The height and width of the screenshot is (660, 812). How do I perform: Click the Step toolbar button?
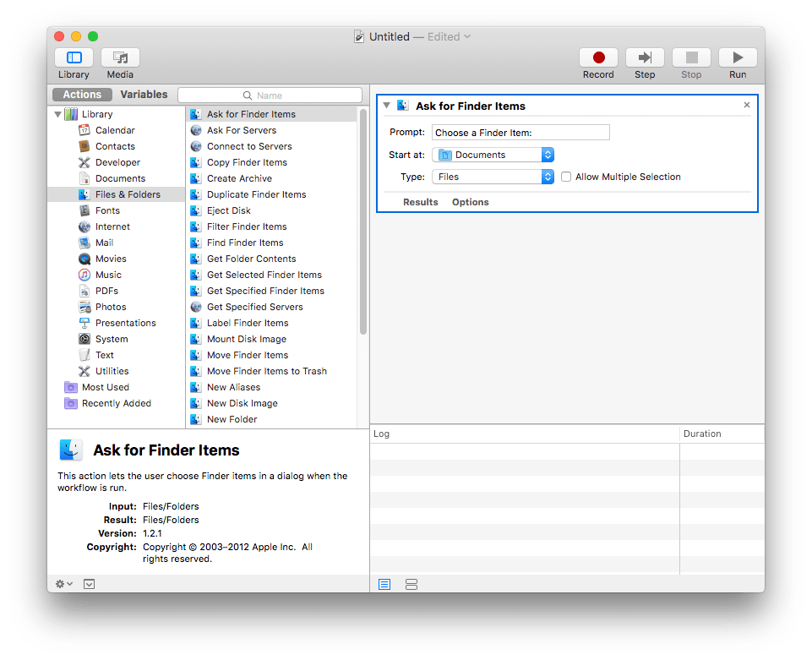(x=645, y=57)
